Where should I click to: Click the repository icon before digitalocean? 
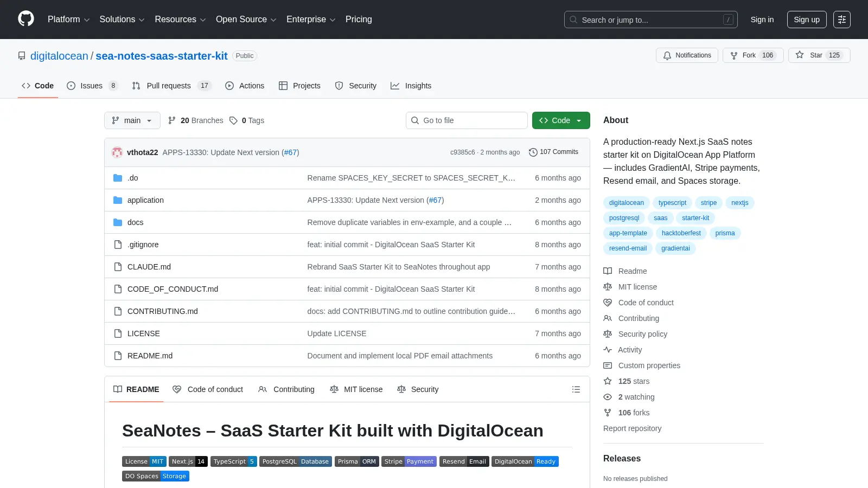pos(22,56)
